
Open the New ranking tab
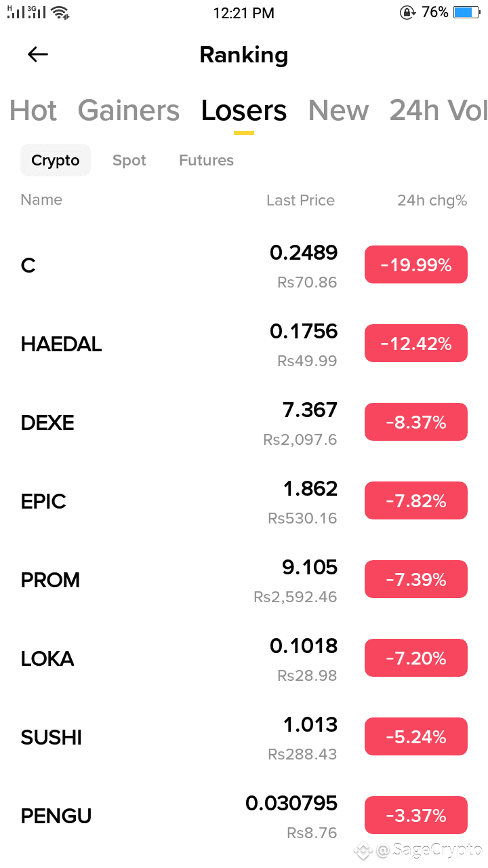tap(338, 111)
